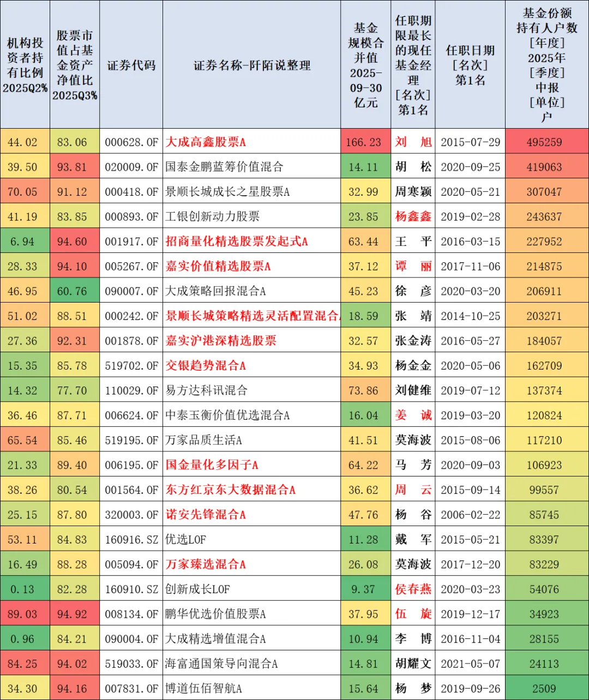Select stock ratio value 60.76
589x700 pixels.
tap(72, 291)
